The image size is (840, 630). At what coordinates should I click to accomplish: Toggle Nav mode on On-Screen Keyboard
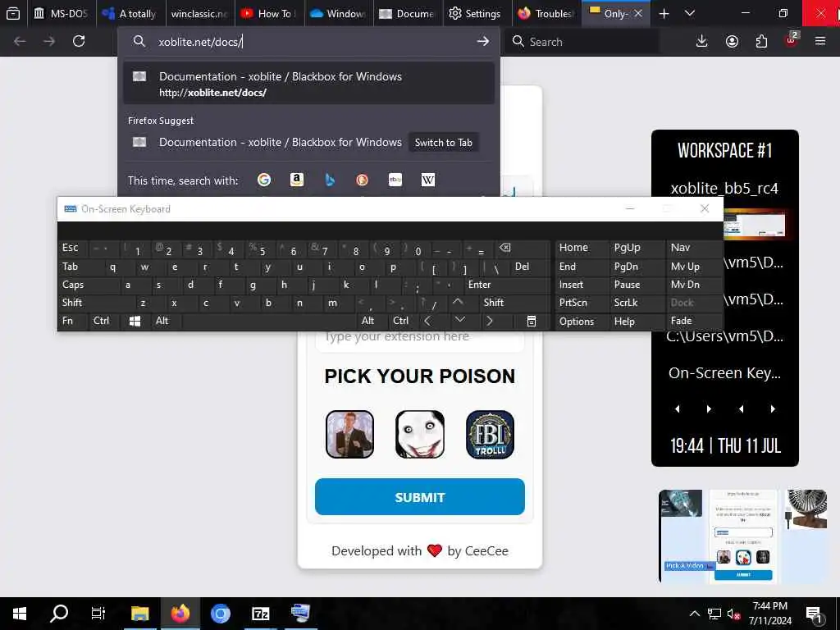694,248
